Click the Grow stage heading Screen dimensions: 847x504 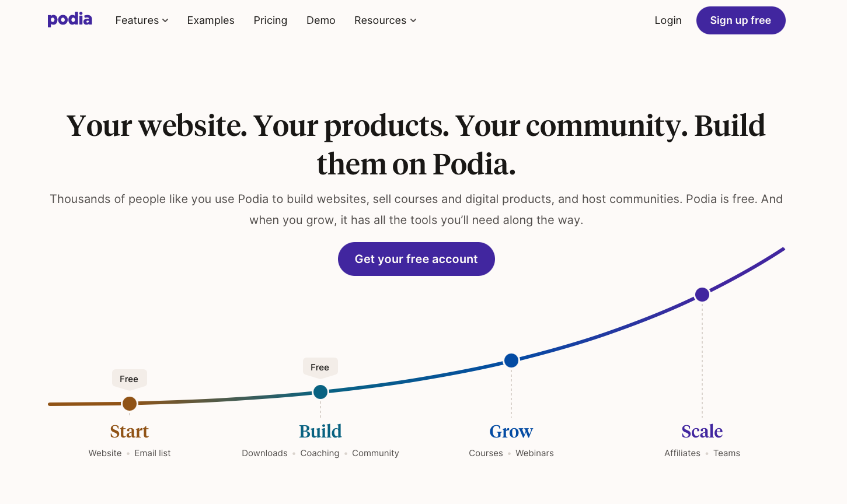point(511,432)
